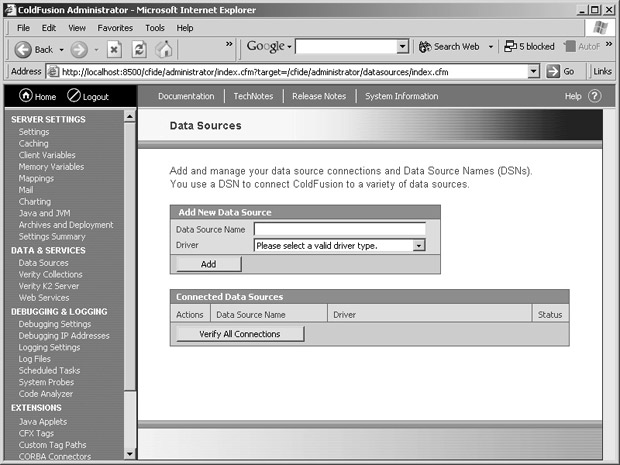Viewport: 620px width, 465px height.
Task: Click the browser Forward arrow icon
Action: 79,50
